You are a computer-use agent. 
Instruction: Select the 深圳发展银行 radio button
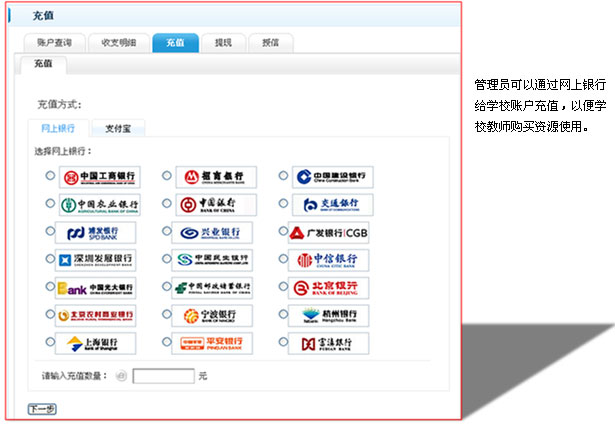coord(50,258)
